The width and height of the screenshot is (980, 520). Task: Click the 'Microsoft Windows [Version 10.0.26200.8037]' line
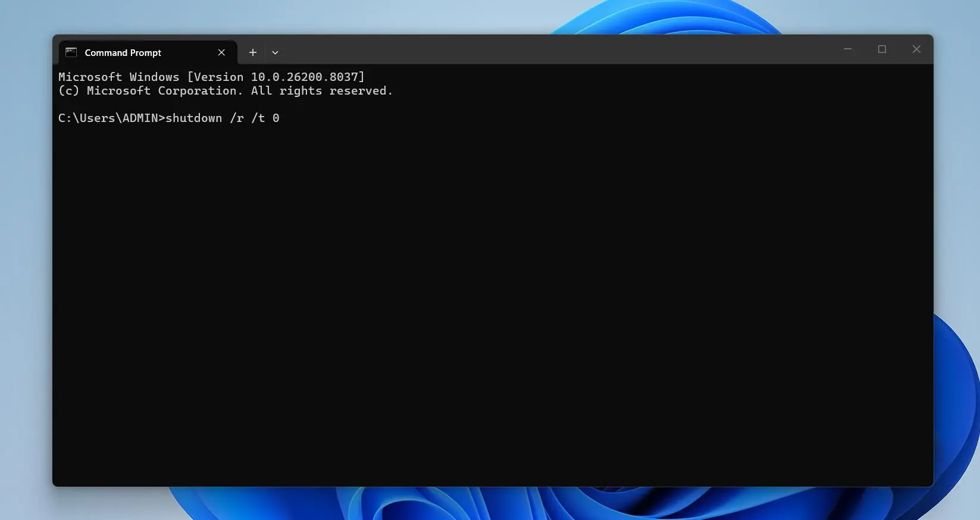tap(211, 77)
